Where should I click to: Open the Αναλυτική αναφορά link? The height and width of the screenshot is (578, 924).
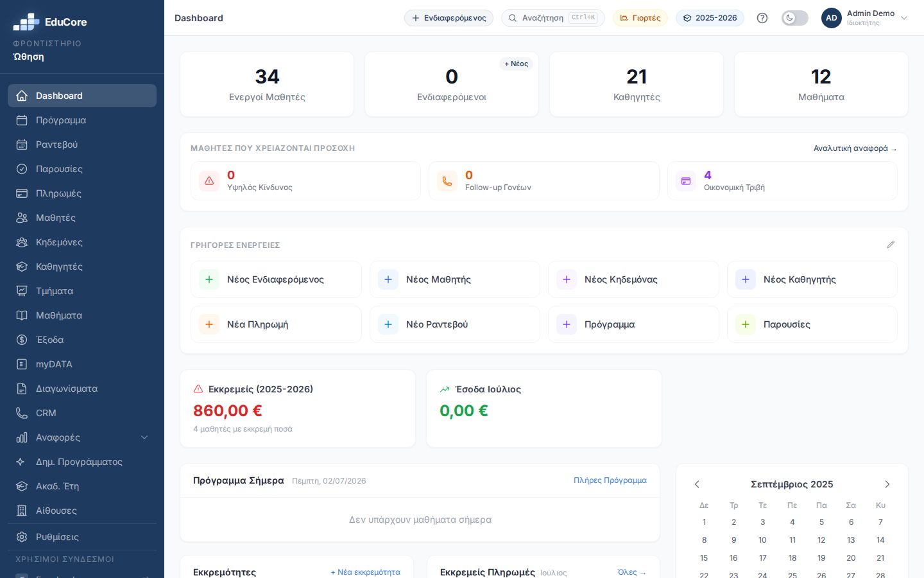point(855,148)
